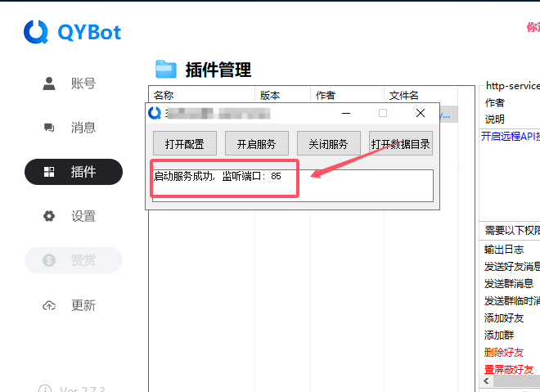Image resolution: width=540 pixels, height=392 pixels.
Task: Click the cloud upload icon beside 更新
Action: pyautogui.click(x=49, y=305)
